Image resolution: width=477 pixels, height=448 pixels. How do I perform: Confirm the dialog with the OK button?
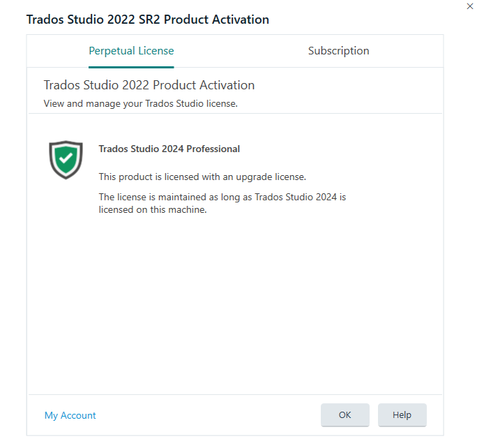pyautogui.click(x=345, y=415)
